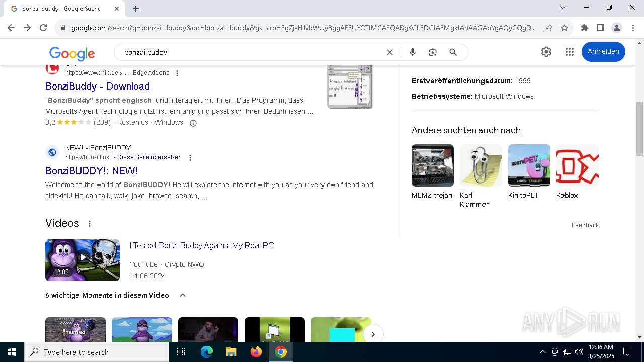Open the Windows Start menu

[x=12, y=352]
